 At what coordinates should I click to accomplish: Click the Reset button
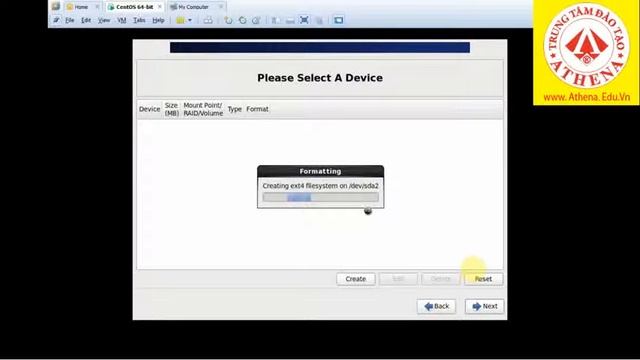tap(483, 279)
